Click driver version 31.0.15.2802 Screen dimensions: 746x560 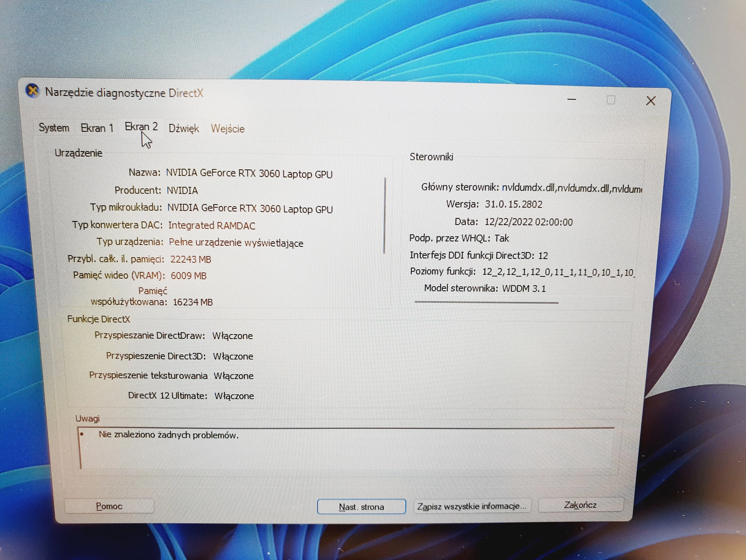pyautogui.click(x=514, y=204)
